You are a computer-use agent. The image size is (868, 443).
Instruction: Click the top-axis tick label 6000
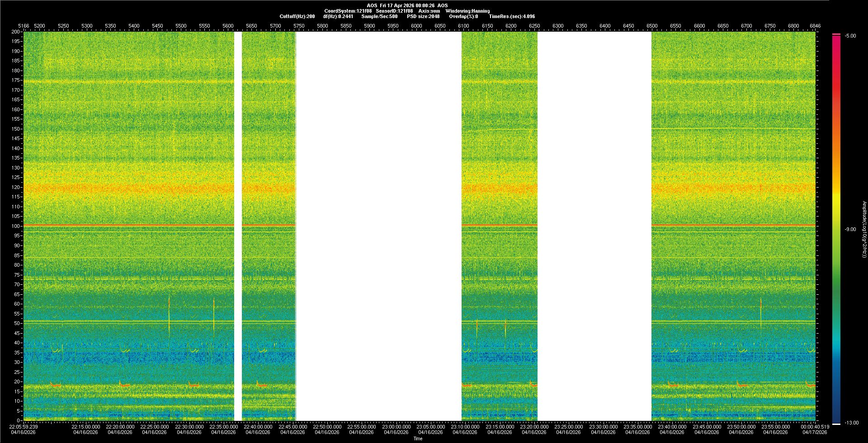(416, 26)
